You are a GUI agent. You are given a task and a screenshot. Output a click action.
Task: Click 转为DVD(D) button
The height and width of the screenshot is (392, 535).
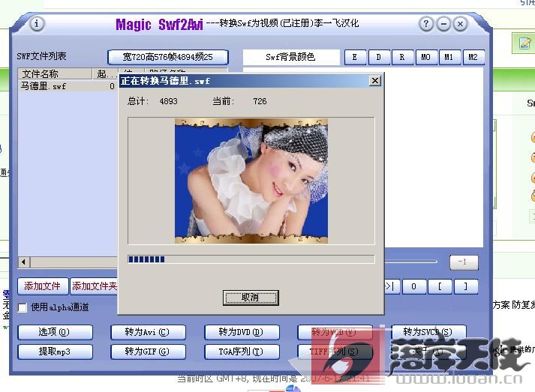click(242, 332)
